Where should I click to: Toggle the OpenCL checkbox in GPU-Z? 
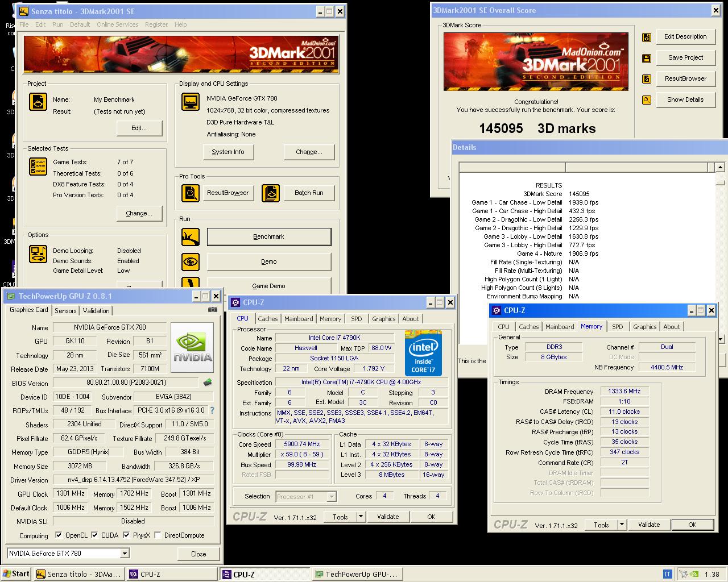pyautogui.click(x=59, y=535)
